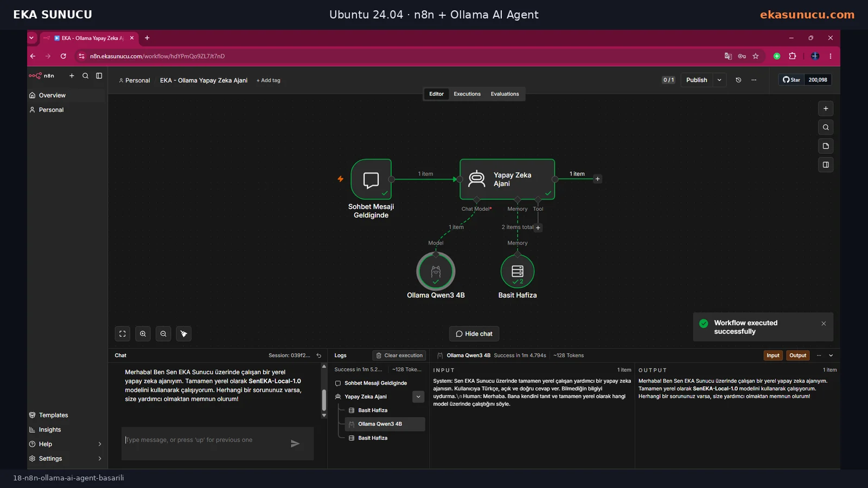Image resolution: width=868 pixels, height=488 pixels.
Task: Open log panel ellipsis options
Action: (819, 356)
